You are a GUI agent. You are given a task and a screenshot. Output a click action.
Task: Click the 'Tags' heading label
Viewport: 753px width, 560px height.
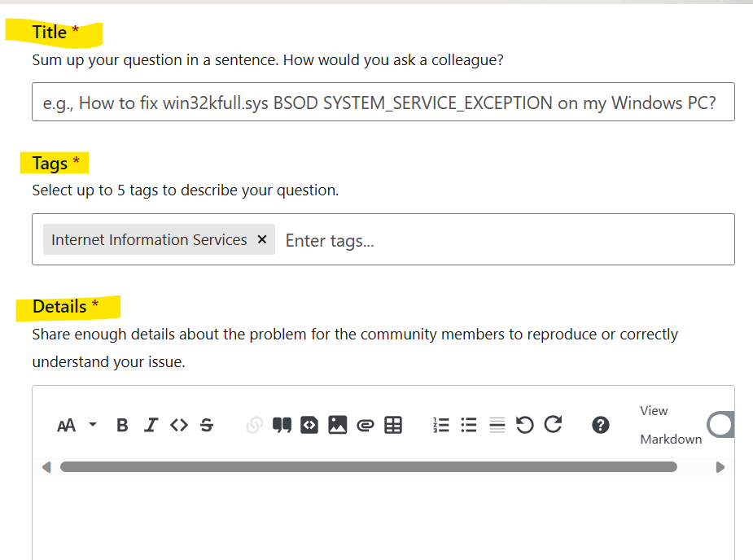(50, 164)
